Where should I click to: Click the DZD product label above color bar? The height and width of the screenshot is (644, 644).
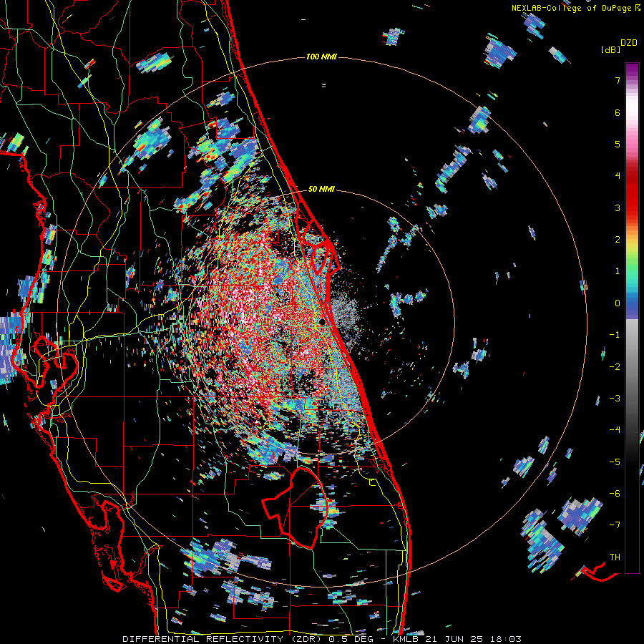[x=628, y=43]
